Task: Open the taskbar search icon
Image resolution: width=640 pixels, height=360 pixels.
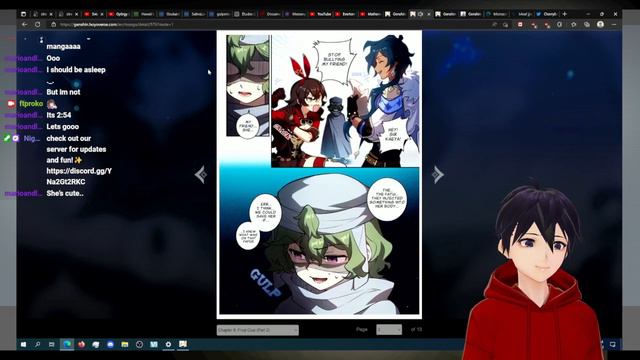Action: pyautogui.click(x=38, y=344)
